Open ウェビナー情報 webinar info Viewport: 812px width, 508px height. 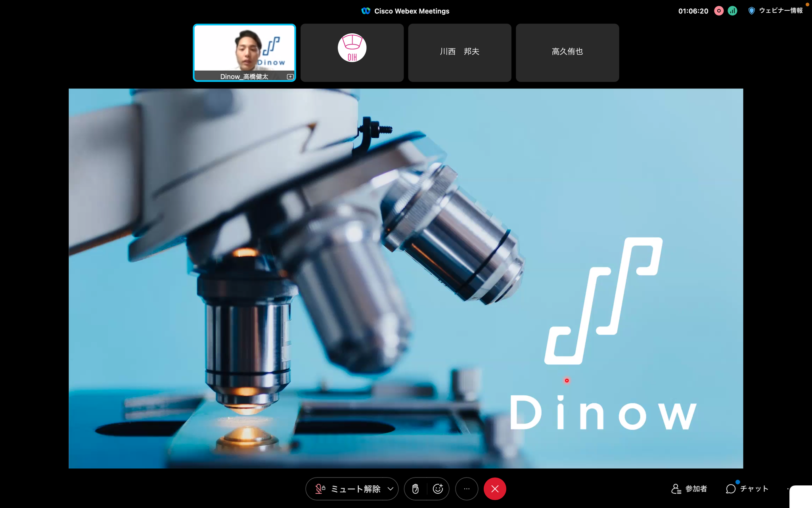click(781, 11)
